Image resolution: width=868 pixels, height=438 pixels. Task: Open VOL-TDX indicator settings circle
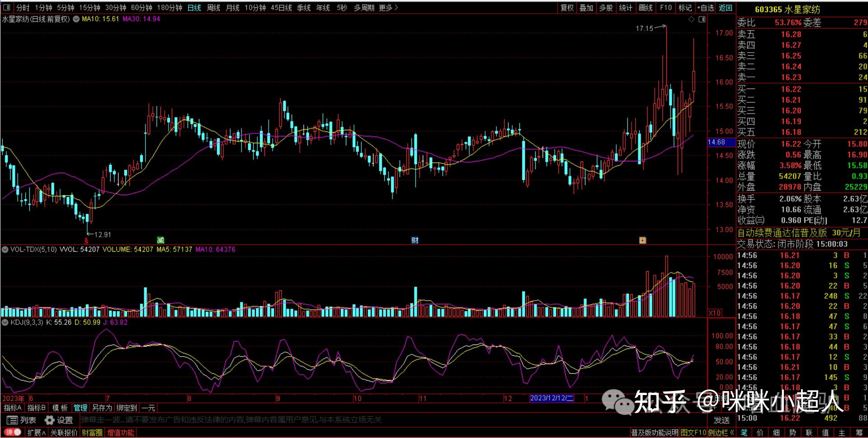tap(5, 250)
